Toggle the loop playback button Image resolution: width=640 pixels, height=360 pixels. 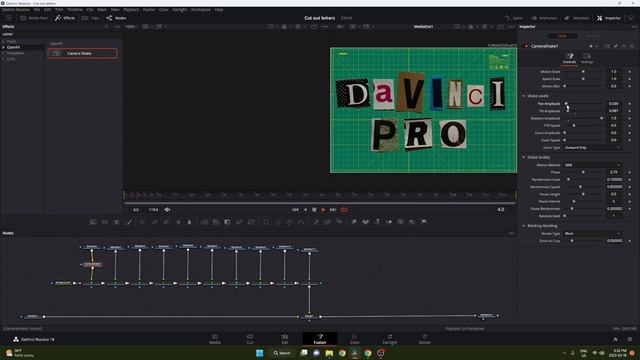[344, 210]
